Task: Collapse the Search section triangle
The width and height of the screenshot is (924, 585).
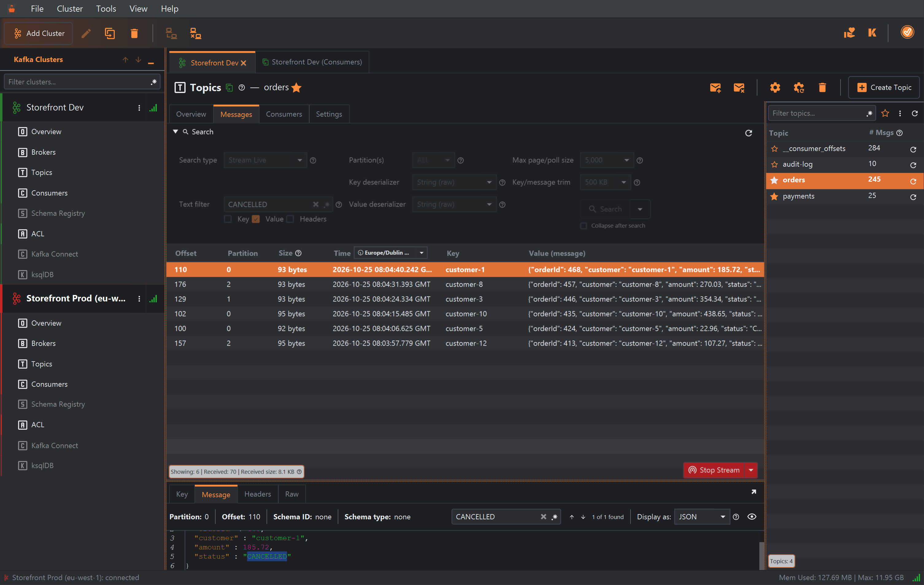Action: point(175,132)
